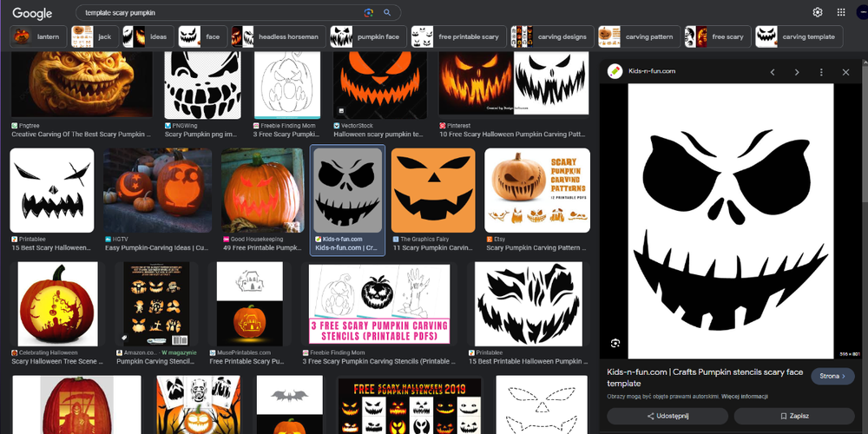Close the image preview panel

[x=845, y=72]
